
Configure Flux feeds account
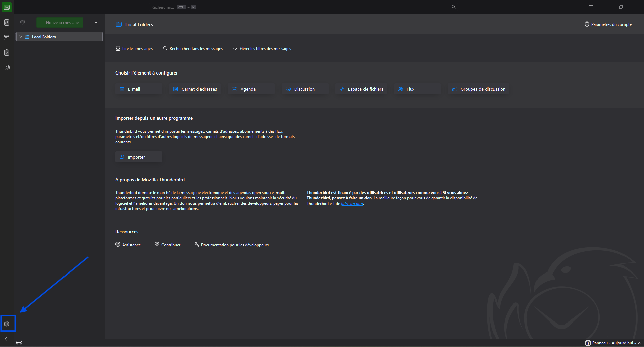[x=418, y=89]
